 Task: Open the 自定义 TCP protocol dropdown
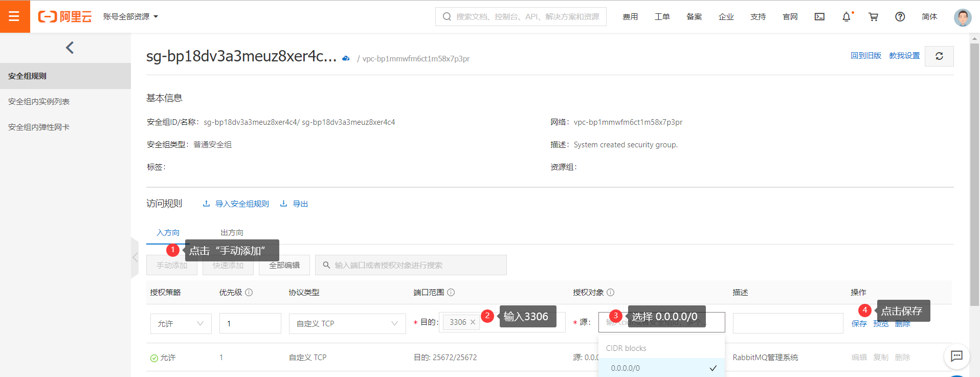(x=347, y=324)
